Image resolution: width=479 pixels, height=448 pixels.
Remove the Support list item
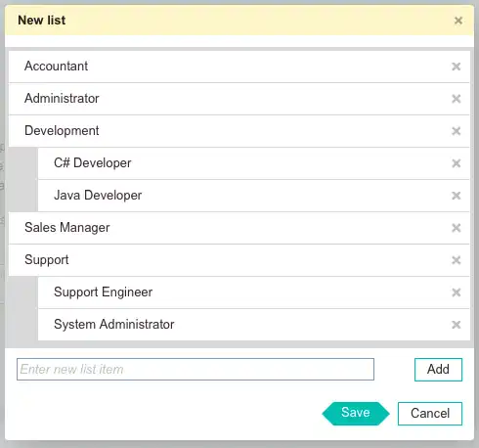456,260
